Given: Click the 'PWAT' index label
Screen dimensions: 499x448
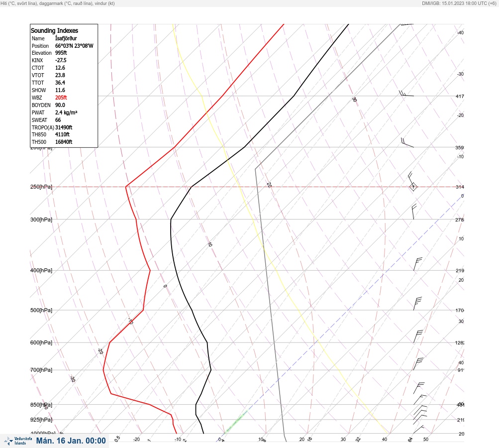Looking at the screenshot, I should point(38,112).
